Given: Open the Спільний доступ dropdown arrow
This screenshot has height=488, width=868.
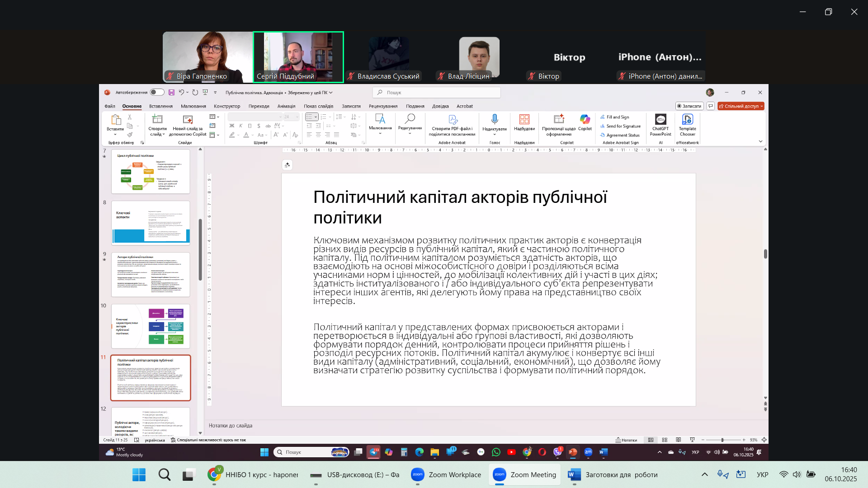Looking at the screenshot, I should coord(762,107).
